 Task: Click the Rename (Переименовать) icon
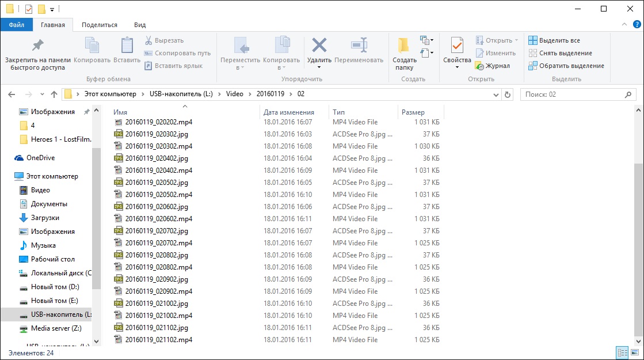358,46
